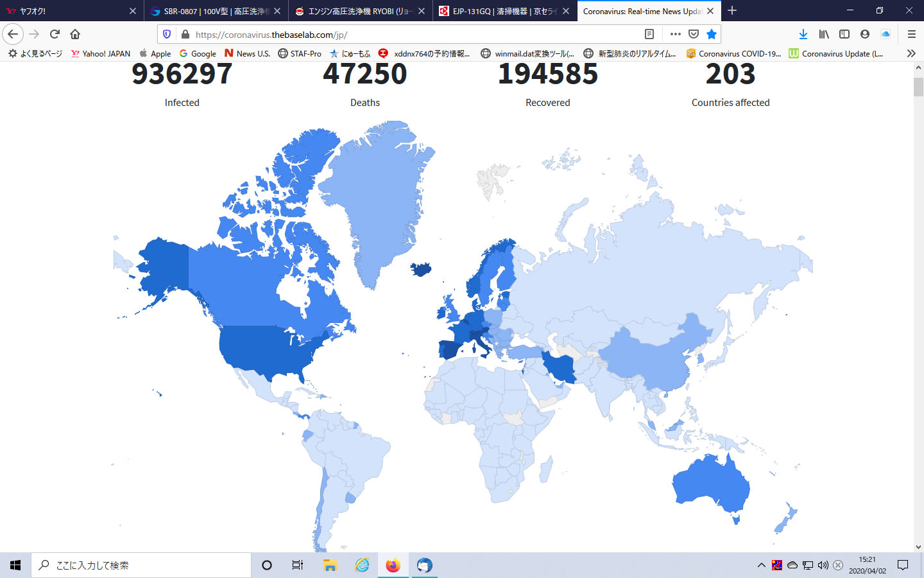Toggle the bookmark star for this page
The height and width of the screenshot is (578, 924).
(x=711, y=34)
